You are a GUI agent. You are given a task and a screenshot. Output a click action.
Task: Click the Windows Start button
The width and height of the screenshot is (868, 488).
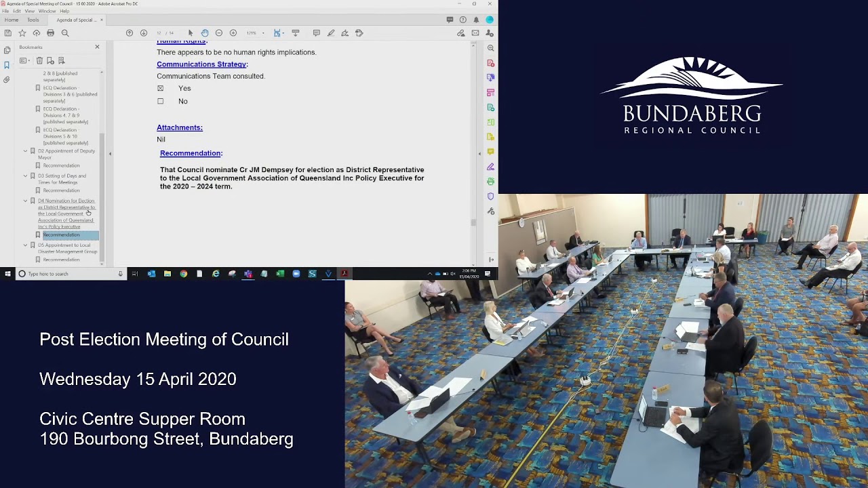pyautogui.click(x=7, y=274)
